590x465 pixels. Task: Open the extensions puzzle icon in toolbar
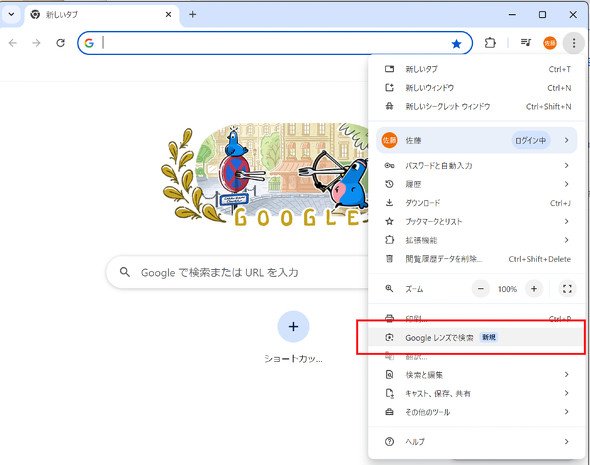(x=490, y=43)
